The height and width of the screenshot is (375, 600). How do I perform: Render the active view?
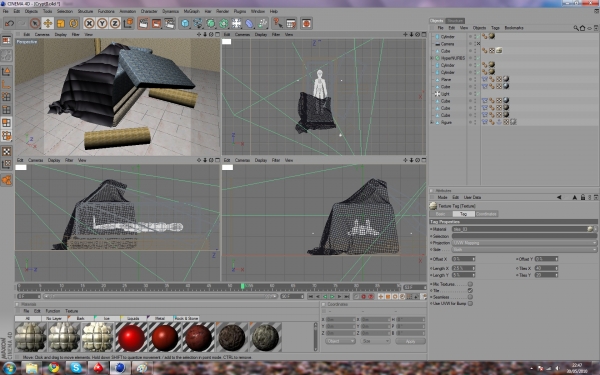point(143,23)
